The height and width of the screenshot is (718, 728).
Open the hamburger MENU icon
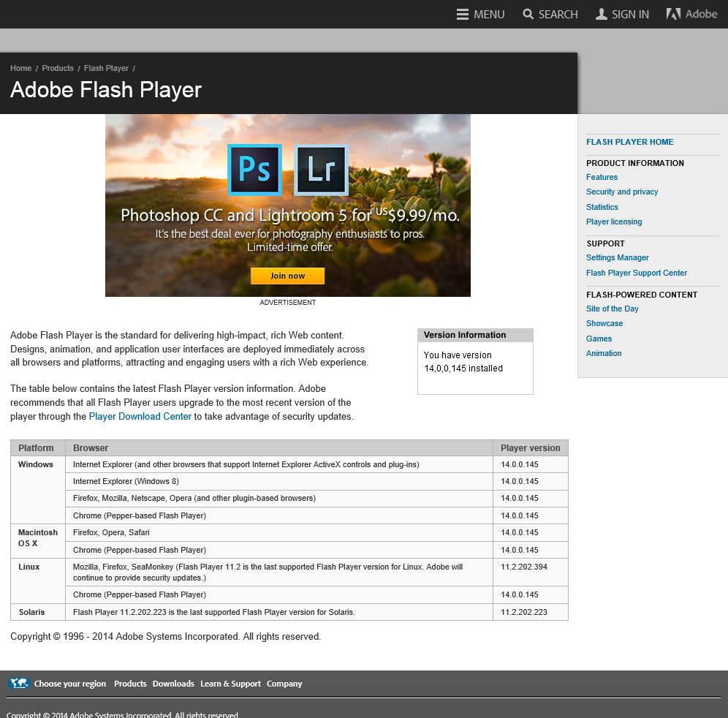pyautogui.click(x=462, y=15)
